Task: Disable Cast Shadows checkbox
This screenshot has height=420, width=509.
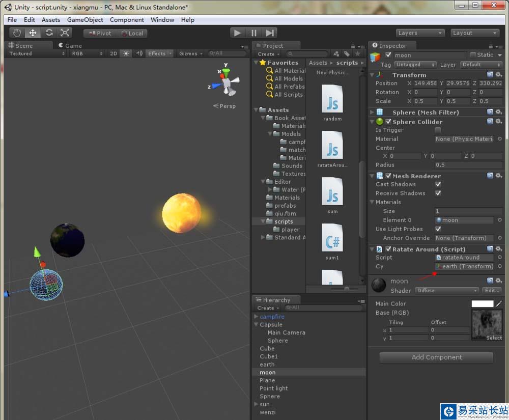Action: click(438, 184)
